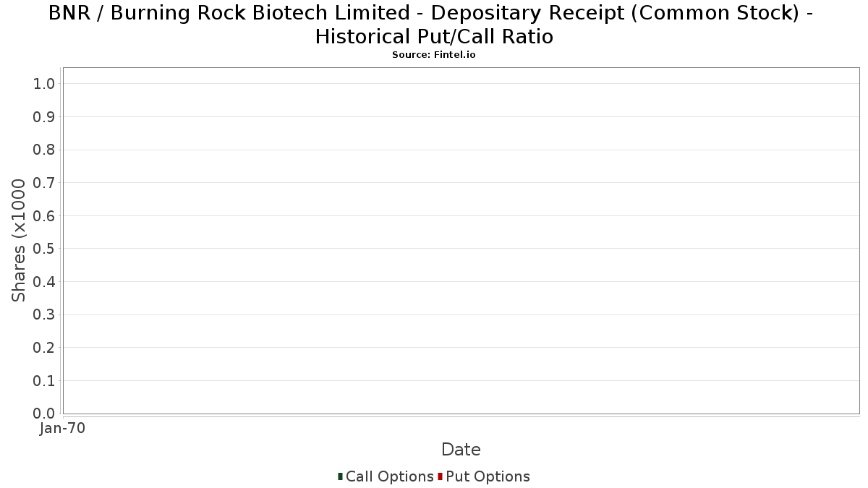Viewport: 868px width, 488px height.
Task: Click the Shares (x1000 y-axis title
Action: [x=19, y=241]
